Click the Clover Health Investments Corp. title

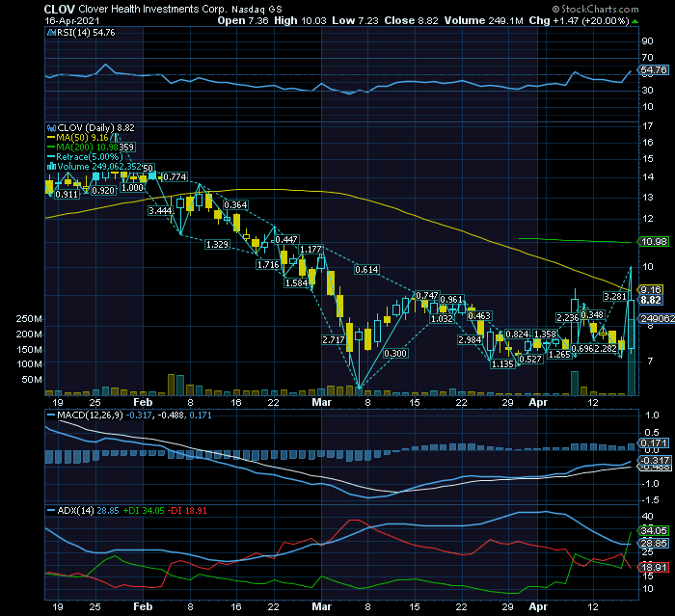pos(152,9)
